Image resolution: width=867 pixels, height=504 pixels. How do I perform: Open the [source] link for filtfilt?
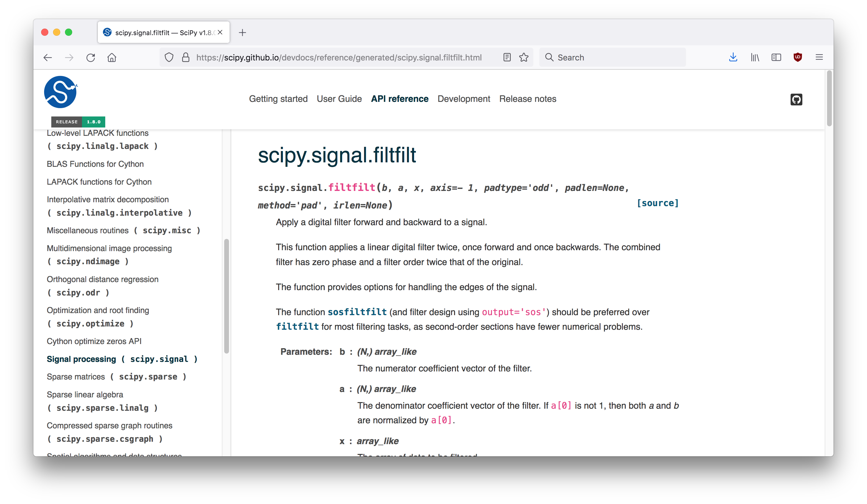[x=658, y=203]
